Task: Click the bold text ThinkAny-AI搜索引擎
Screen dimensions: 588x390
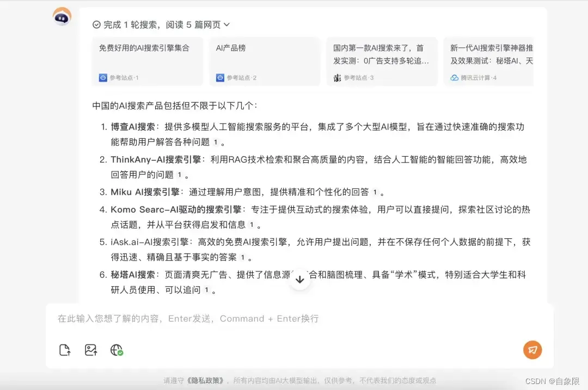Action: point(156,159)
